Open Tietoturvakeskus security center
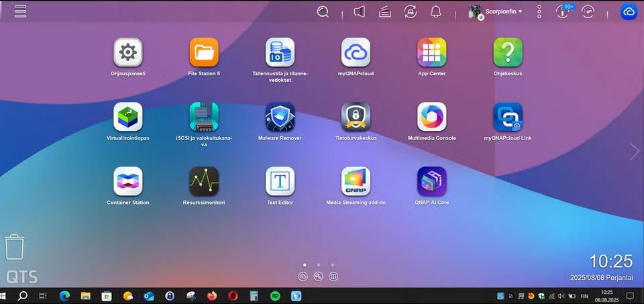This screenshot has width=644, height=304. [356, 117]
